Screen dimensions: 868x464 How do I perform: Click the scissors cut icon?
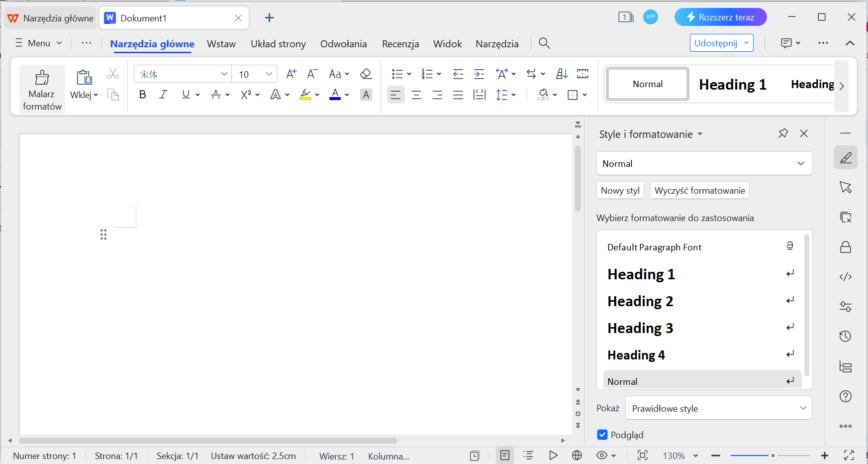(113, 74)
